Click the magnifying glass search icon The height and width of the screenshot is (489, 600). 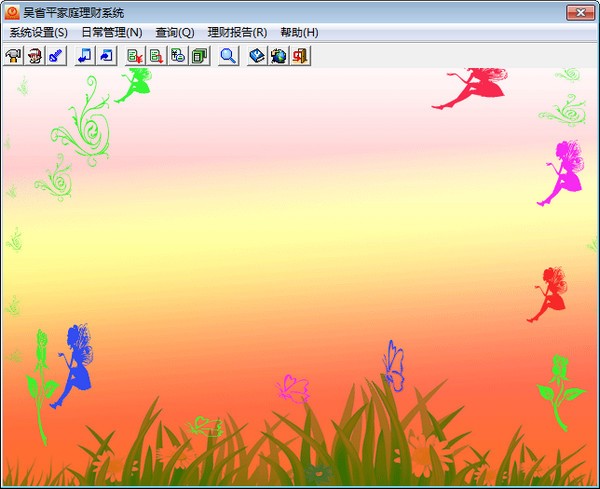pos(228,56)
